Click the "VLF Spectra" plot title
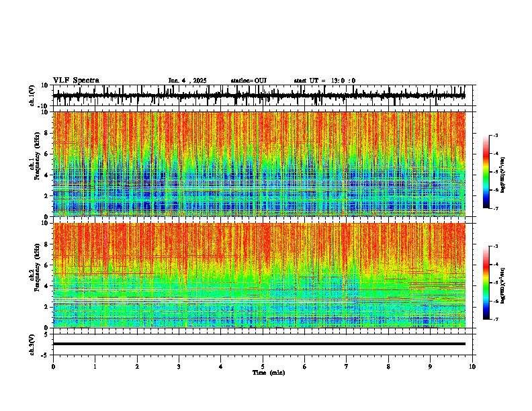The height and width of the screenshot is (411, 532). (x=76, y=81)
